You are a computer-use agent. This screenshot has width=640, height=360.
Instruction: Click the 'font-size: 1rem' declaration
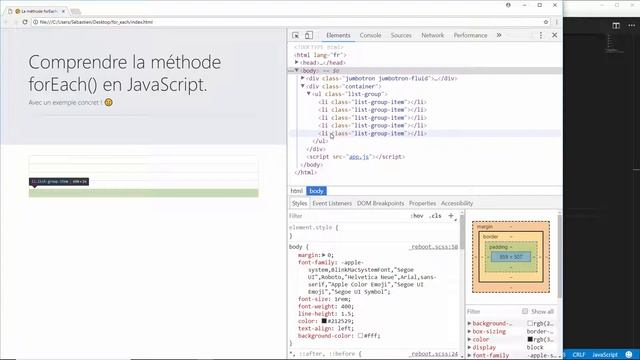tap(324, 299)
